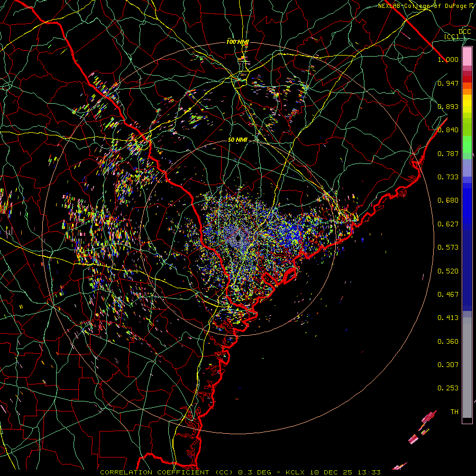This screenshot has width=476, height=476.
Task: Click the 100 NMI range ring label
Action: pyautogui.click(x=237, y=42)
